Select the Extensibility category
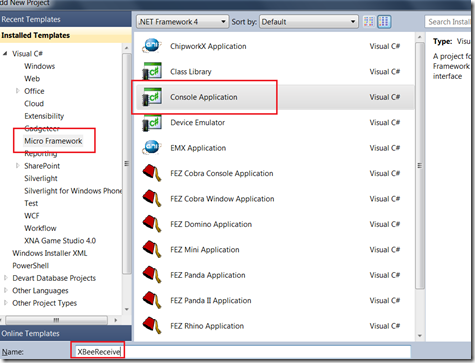The image size is (475, 363). tap(44, 116)
